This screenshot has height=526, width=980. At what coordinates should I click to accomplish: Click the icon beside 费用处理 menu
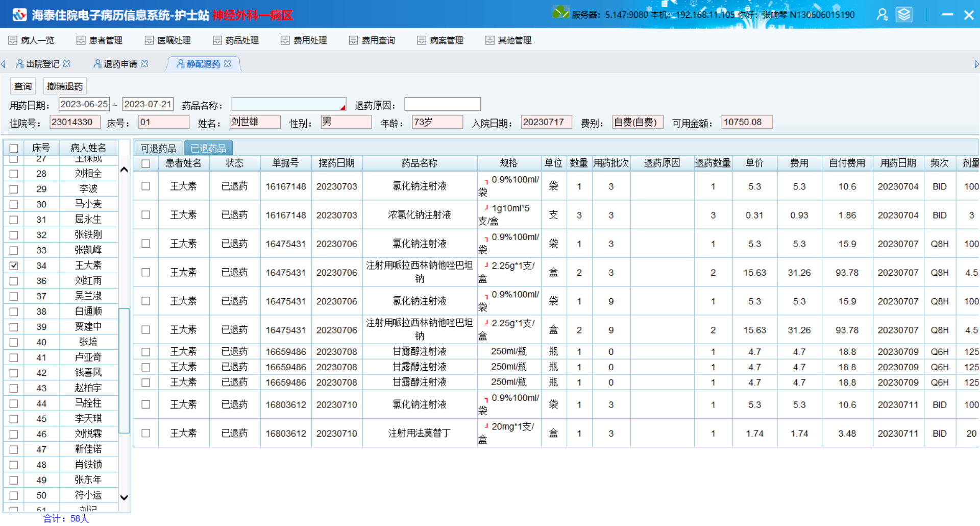285,40
